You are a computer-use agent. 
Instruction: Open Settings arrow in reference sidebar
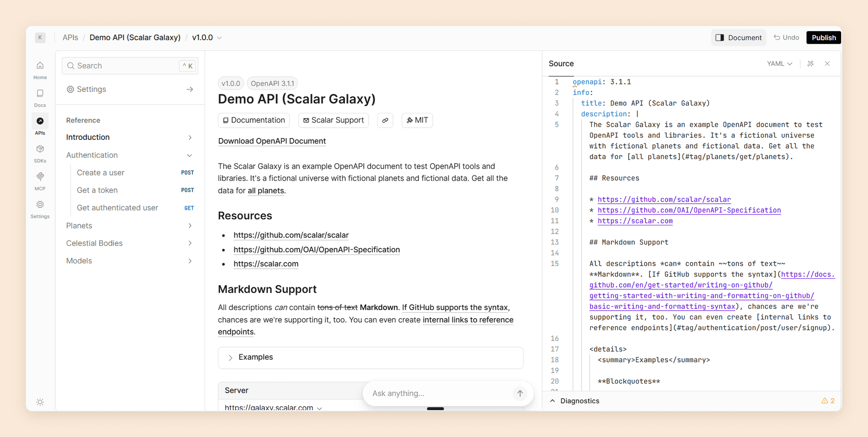(190, 90)
